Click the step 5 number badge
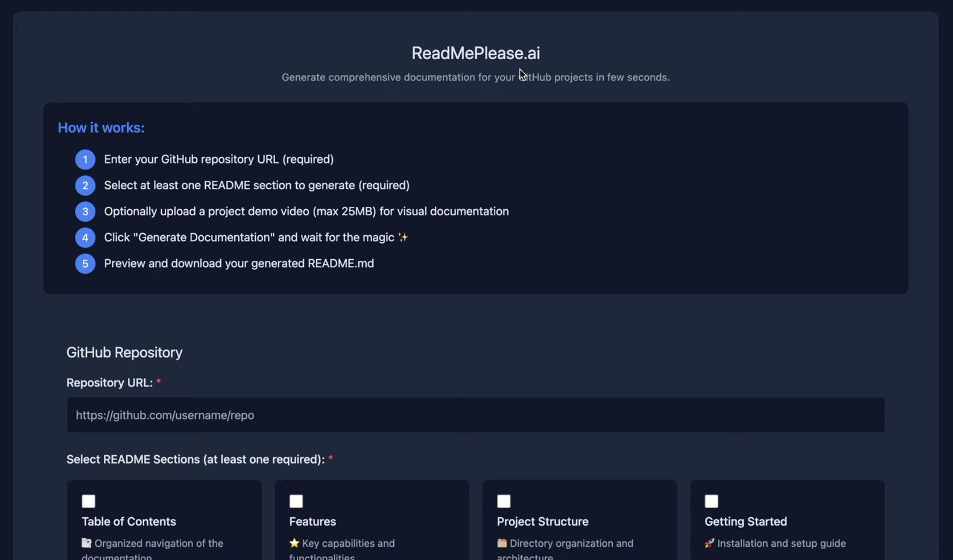Screen dimensions: 953x560 [x=85, y=263]
